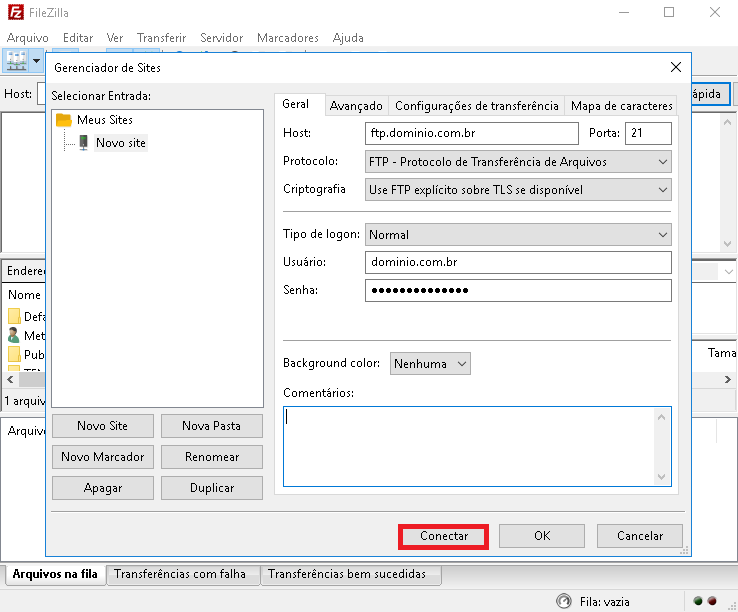Screen dimensions: 738x612
Task: Open the Tipo de logon dropdown
Action: pyautogui.click(x=518, y=234)
